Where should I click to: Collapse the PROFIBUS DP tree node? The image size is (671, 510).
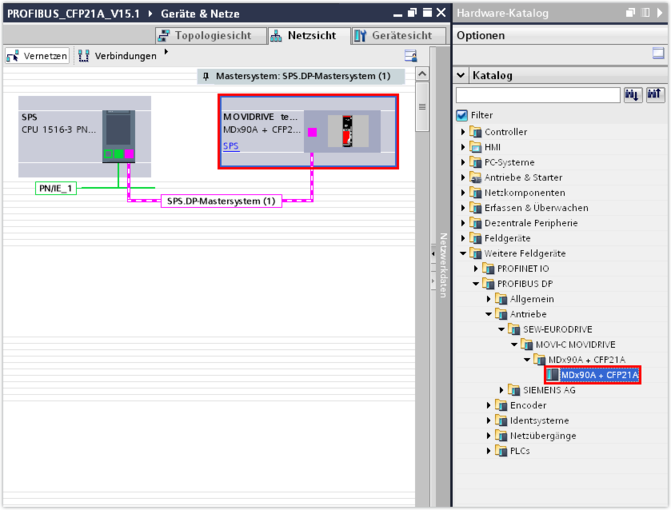pyautogui.click(x=477, y=284)
